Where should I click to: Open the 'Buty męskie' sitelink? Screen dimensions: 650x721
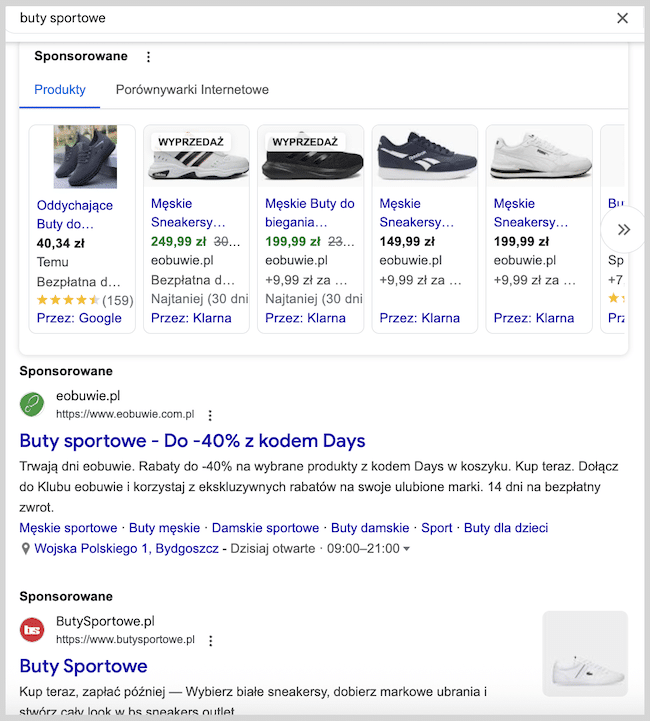(x=165, y=528)
